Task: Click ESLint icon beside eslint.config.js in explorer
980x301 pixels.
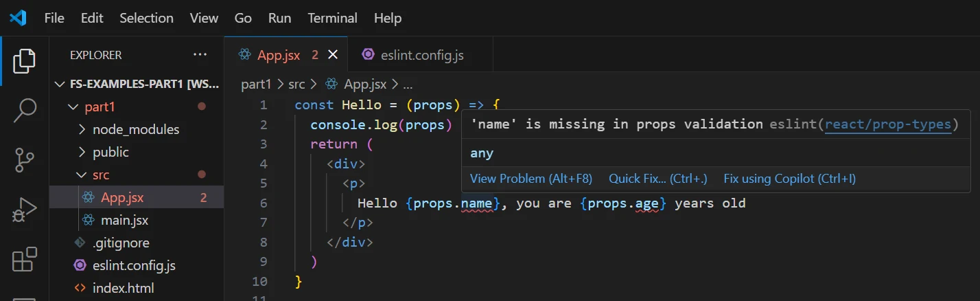Action: 80,265
